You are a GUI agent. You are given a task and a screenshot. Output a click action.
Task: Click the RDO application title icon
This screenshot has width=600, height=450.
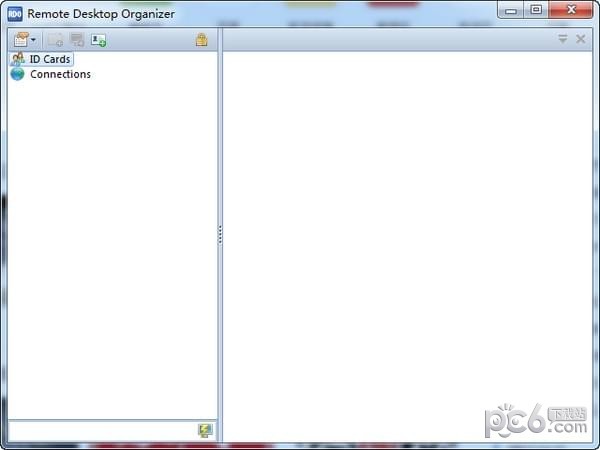[x=15, y=14]
